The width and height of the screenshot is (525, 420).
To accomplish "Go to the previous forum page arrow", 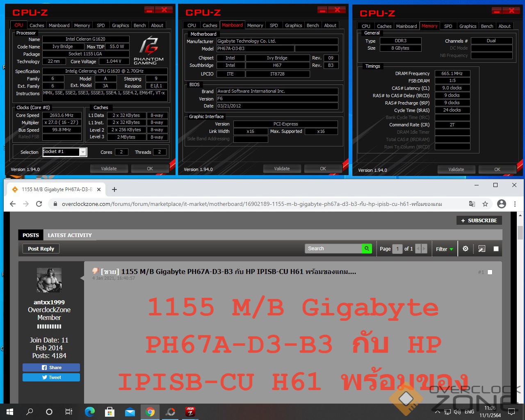I will click(x=418, y=249).
